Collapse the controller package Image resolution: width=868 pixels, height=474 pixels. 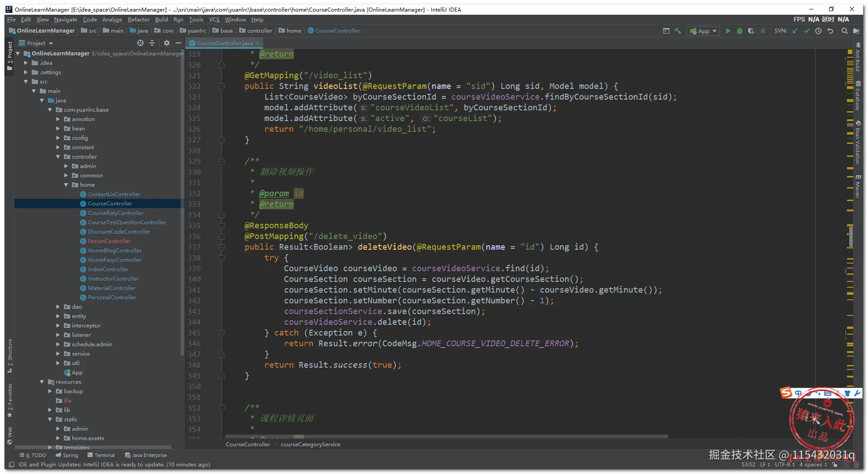pyautogui.click(x=58, y=157)
